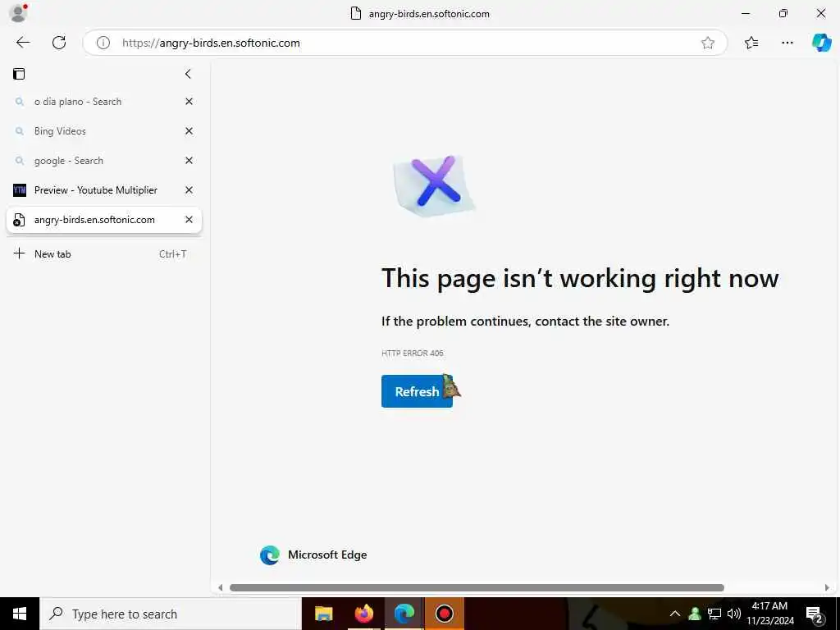The image size is (840, 630).
Task: Close the angry-birds.en.softonic.com tab
Action: pos(189,220)
